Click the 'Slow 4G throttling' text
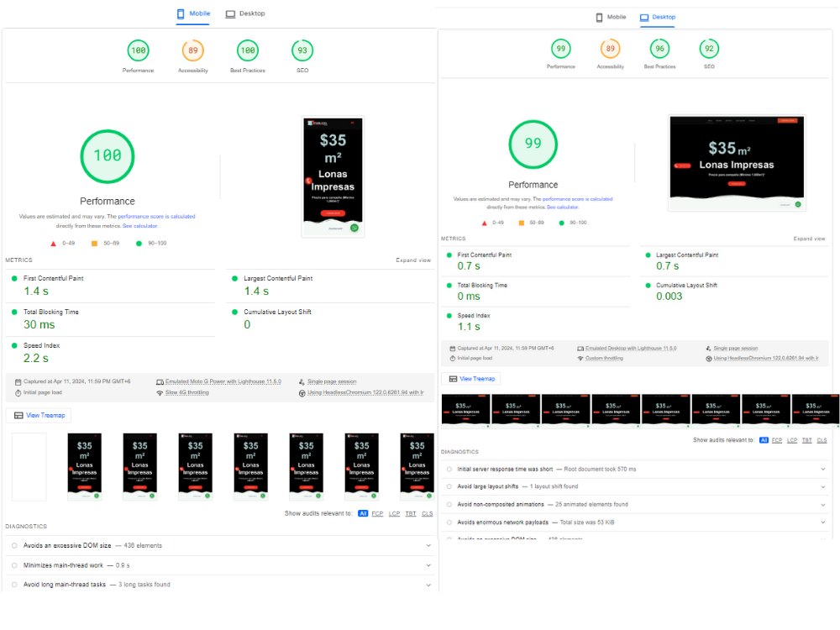This screenshot has width=840, height=630. click(x=187, y=392)
